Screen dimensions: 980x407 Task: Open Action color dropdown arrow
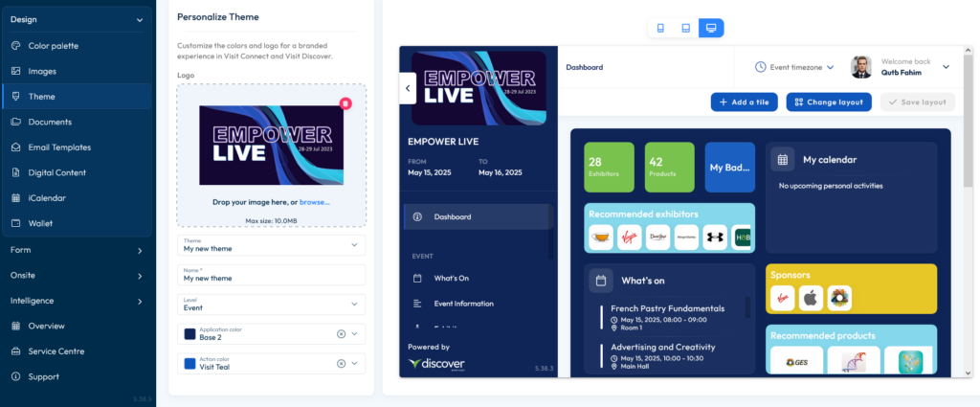point(354,363)
